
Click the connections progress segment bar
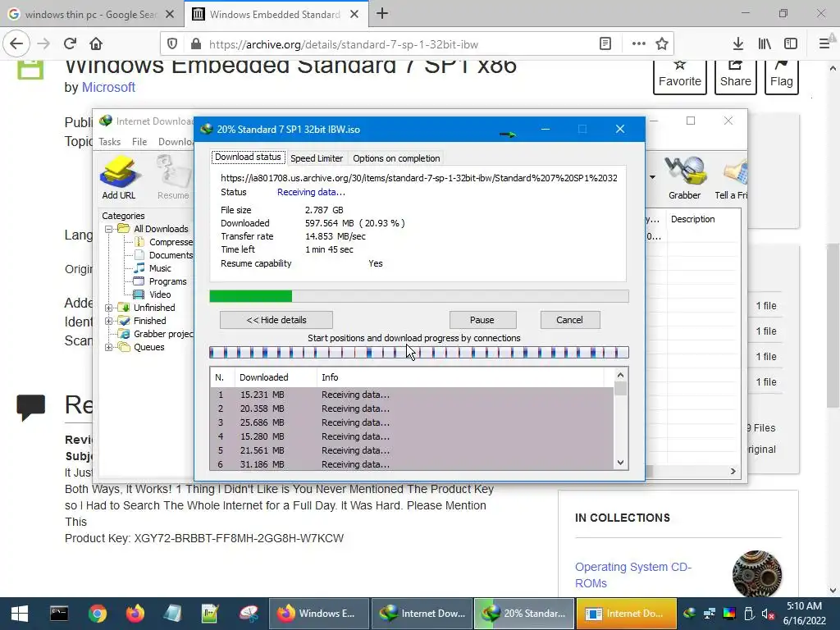(419, 353)
